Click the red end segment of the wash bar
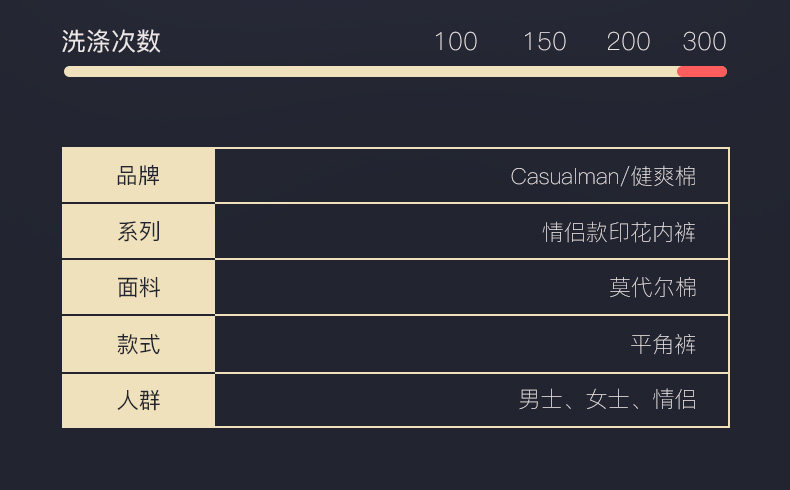Viewport: 790px width, 490px height. pos(702,71)
